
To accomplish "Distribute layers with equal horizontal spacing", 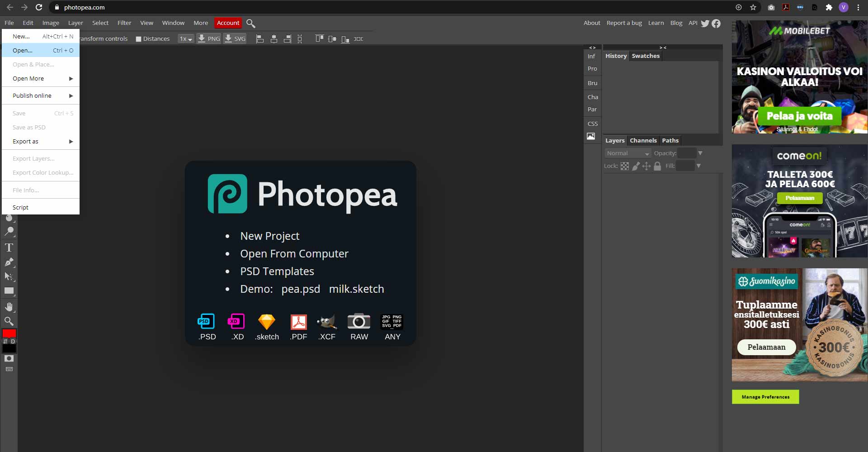I will (x=359, y=39).
